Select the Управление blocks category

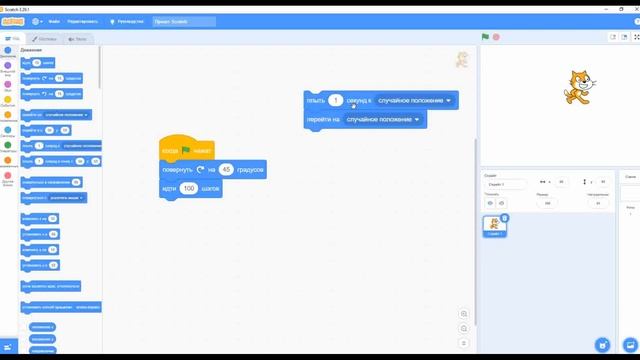click(x=8, y=117)
